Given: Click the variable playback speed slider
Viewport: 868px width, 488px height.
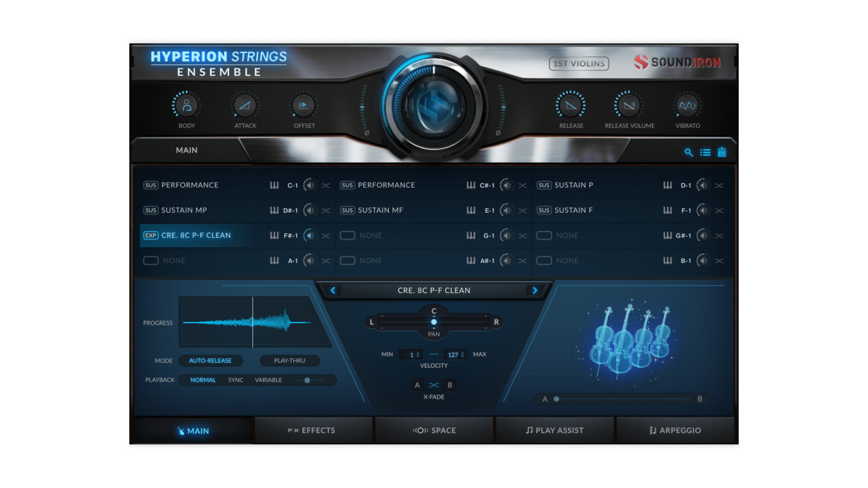Looking at the screenshot, I should pyautogui.click(x=308, y=380).
